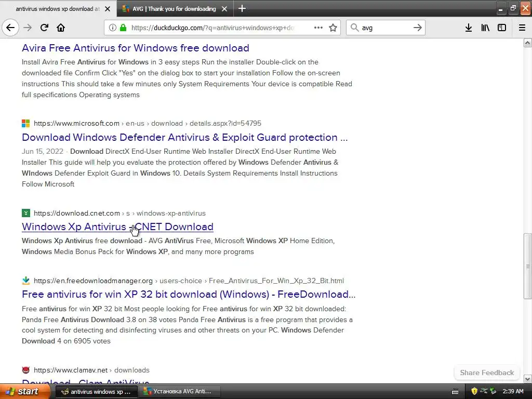The width and height of the screenshot is (532, 399).
Task: Open the yellow security shield tray icon
Action: pyautogui.click(x=474, y=392)
